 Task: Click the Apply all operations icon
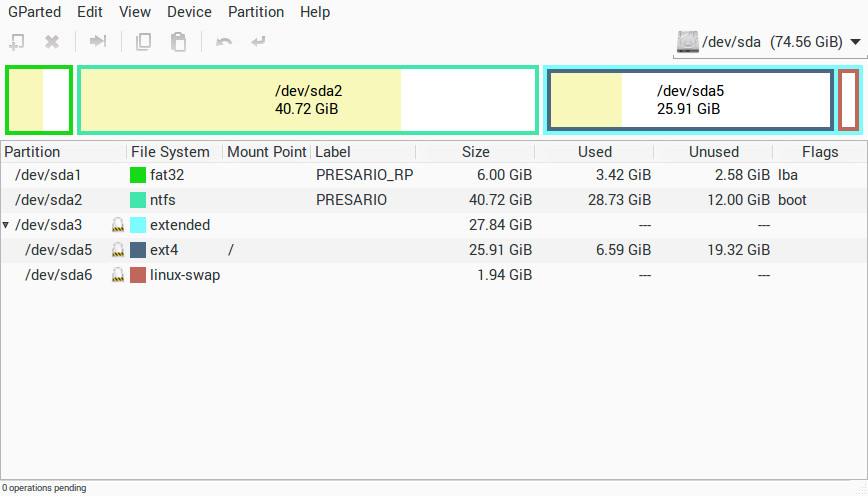click(x=259, y=42)
